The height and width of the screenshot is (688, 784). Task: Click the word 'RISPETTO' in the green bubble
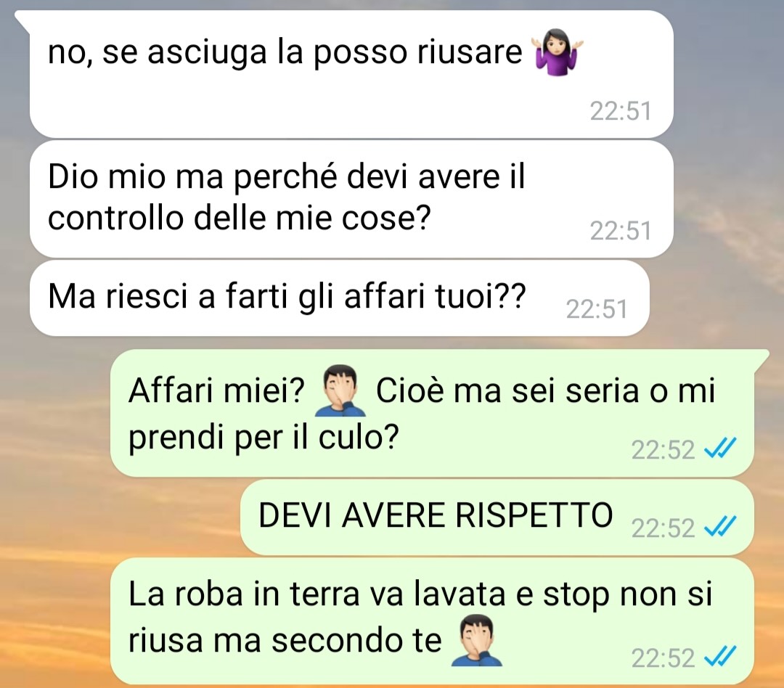pyautogui.click(x=534, y=515)
